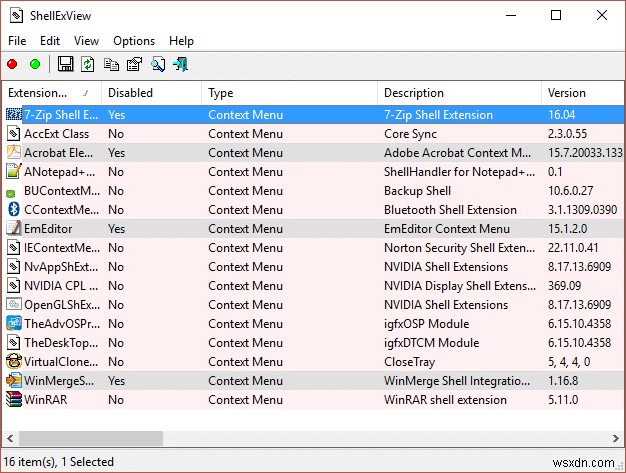The image size is (626, 473).
Task: Open the View menu
Action: tap(86, 41)
